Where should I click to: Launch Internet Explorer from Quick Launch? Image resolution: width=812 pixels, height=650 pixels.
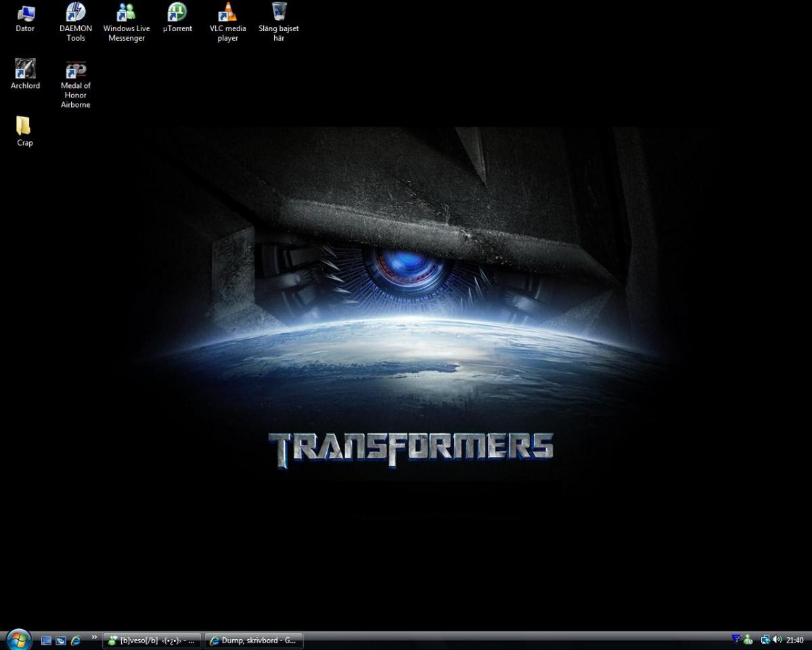pos(76,640)
